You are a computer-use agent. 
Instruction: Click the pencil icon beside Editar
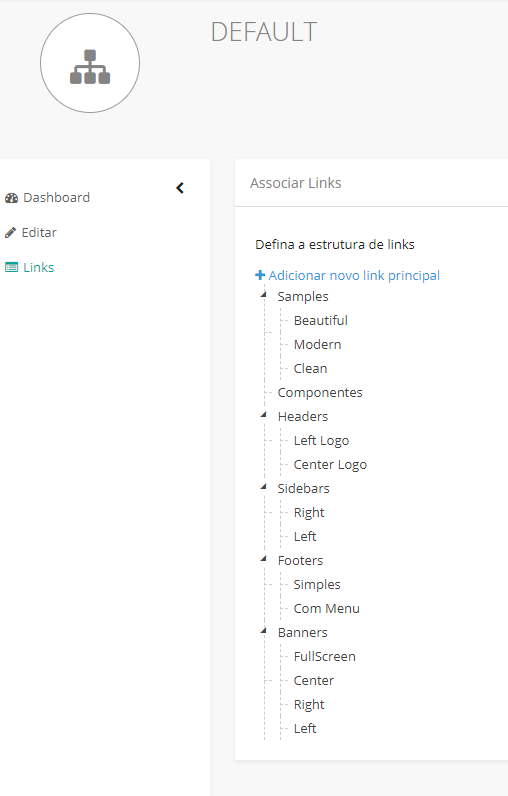pyautogui.click(x=10, y=233)
